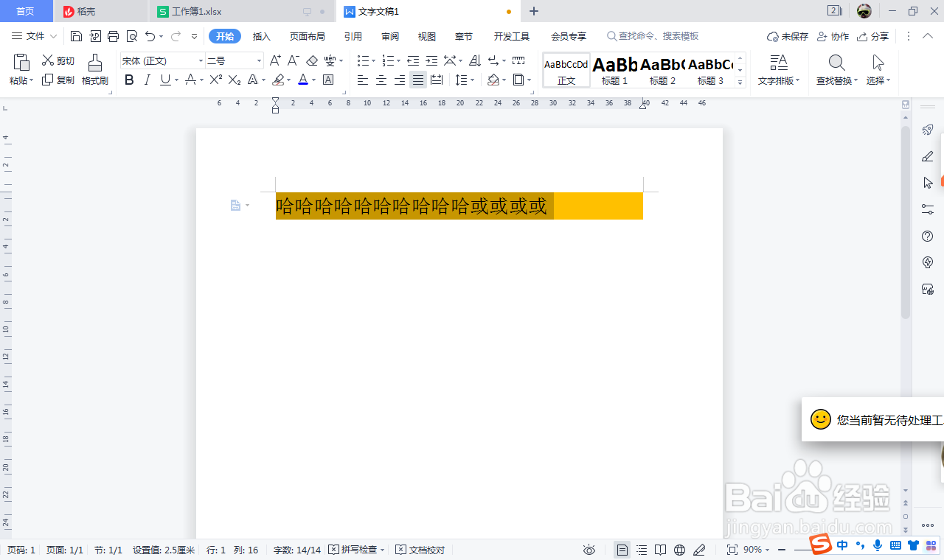Open Print Preview from quick access toolbar

(x=132, y=36)
